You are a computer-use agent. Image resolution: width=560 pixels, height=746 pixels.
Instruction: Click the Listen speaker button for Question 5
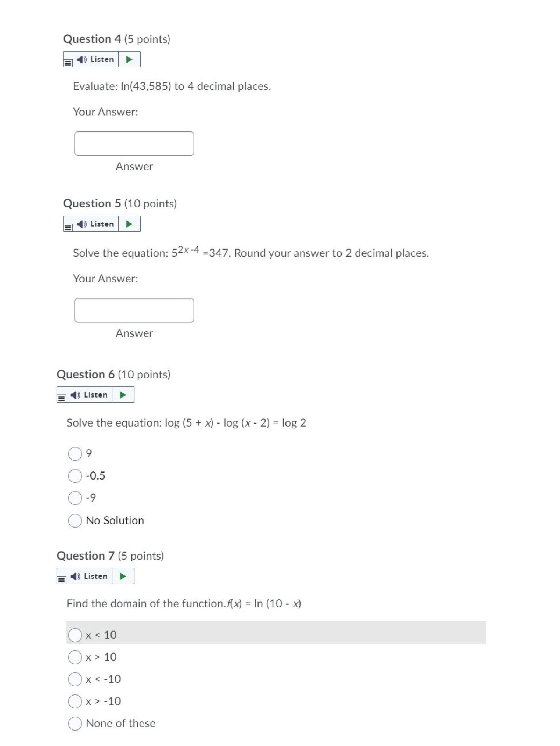[x=95, y=224]
